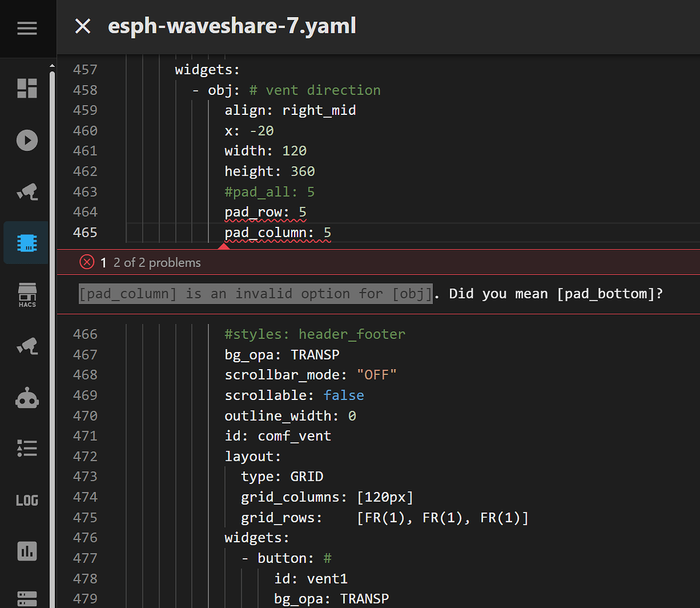The height and width of the screenshot is (608, 700).
Task: Open the ESPHome builder panel
Action: point(27,242)
